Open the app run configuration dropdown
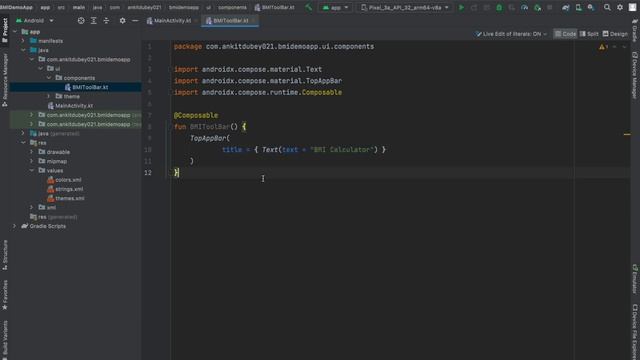The height and width of the screenshot is (360, 640). pos(335,7)
